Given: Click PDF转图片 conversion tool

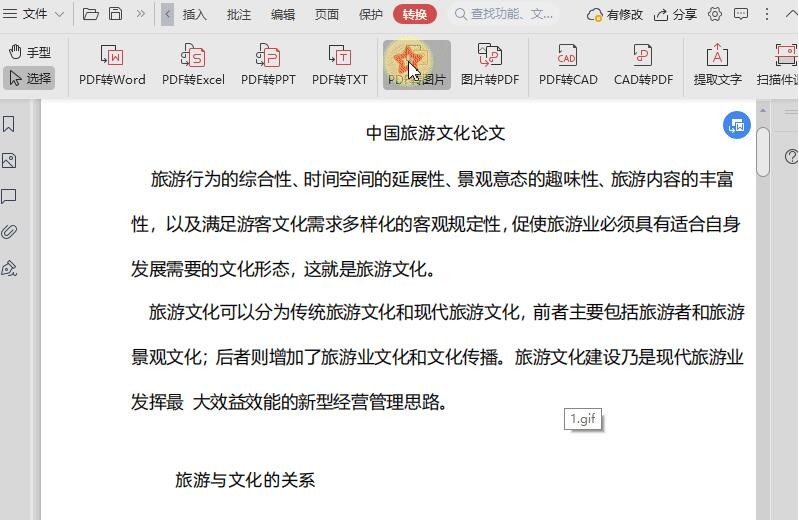Looking at the screenshot, I should pyautogui.click(x=417, y=65).
